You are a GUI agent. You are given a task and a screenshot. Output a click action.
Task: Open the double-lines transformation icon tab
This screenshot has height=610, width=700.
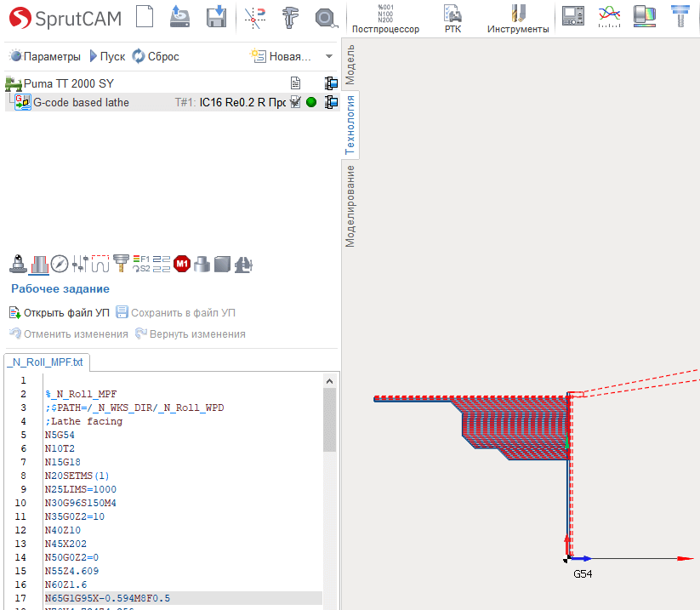(161, 264)
